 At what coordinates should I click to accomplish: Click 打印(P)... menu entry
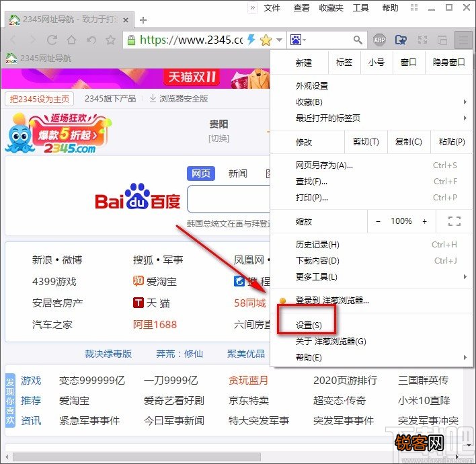[371, 198]
